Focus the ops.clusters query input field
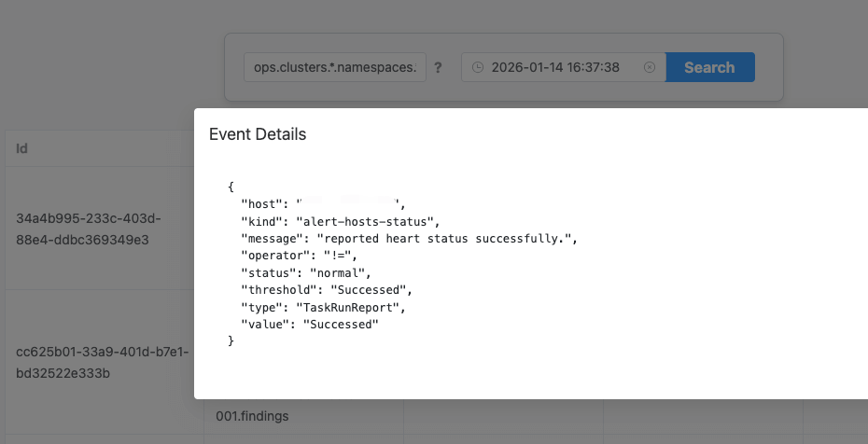The image size is (868, 444). coord(335,68)
